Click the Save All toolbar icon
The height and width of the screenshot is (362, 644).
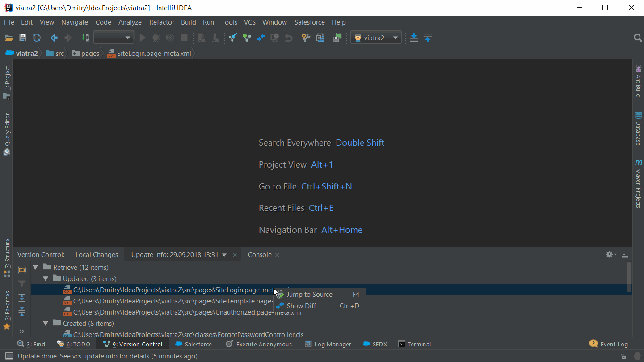pyautogui.click(x=23, y=38)
